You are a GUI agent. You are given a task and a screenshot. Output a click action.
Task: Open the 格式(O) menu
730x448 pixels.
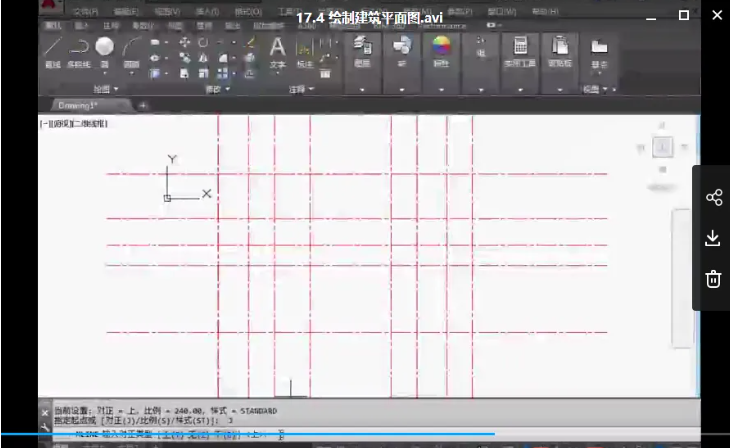(248, 12)
